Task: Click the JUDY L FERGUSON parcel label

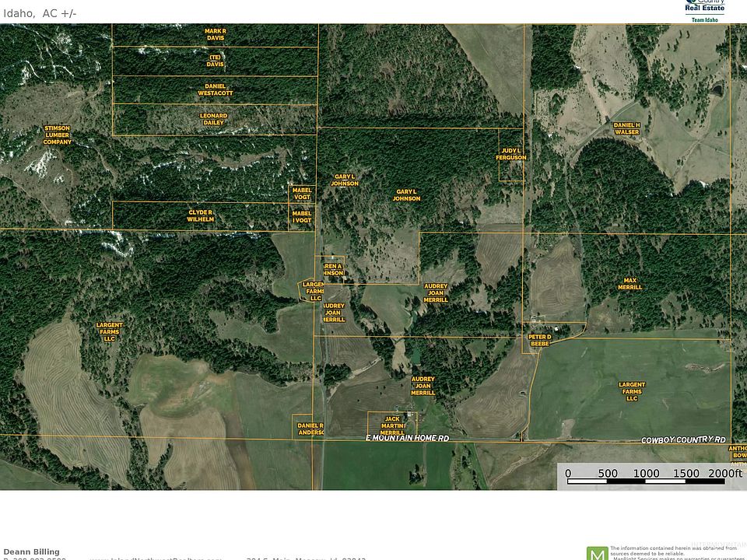Action: (511, 154)
